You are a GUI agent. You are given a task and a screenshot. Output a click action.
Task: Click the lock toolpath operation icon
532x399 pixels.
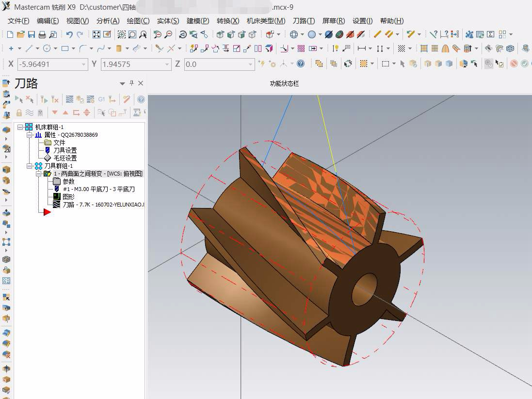[x=19, y=112]
